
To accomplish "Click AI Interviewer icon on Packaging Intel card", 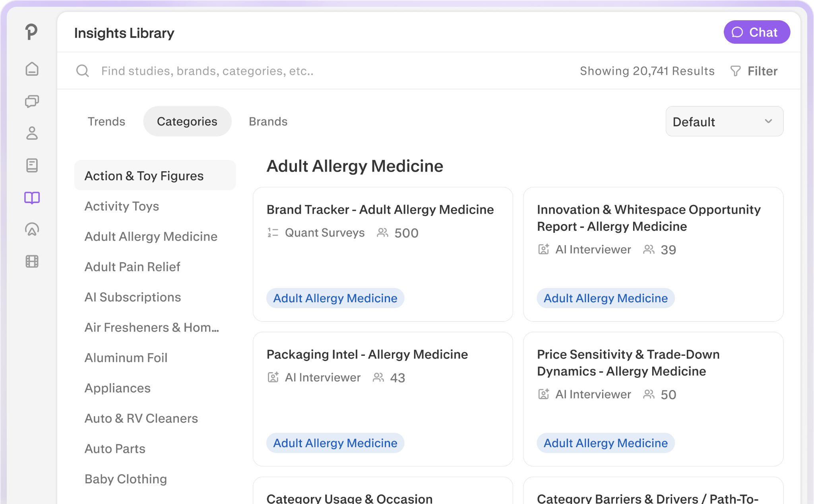I will [x=273, y=377].
